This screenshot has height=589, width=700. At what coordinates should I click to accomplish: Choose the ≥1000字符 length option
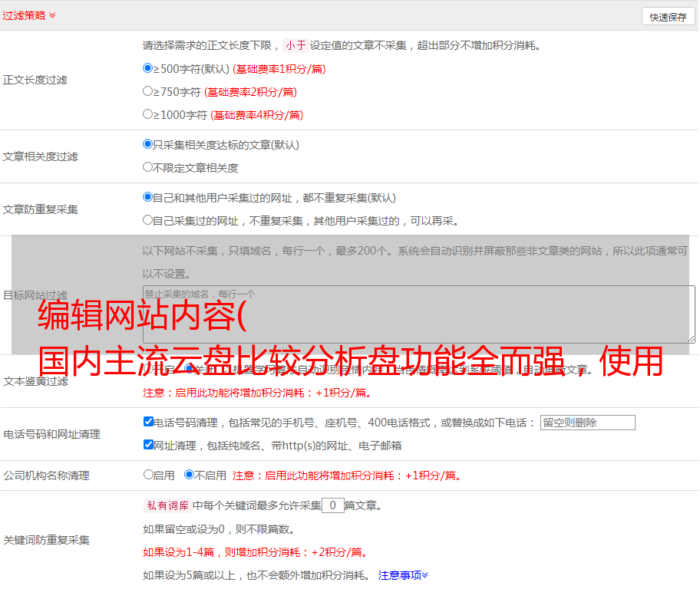pos(148,114)
